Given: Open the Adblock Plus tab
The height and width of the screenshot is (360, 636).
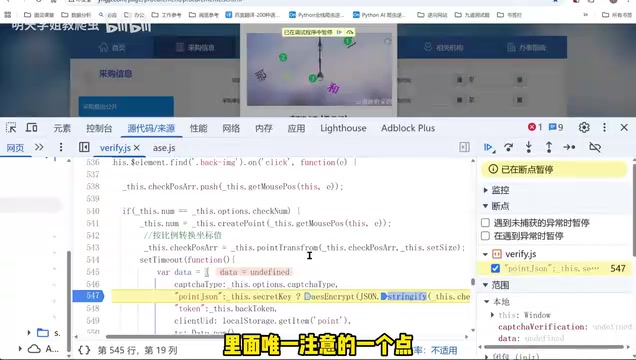Looking at the screenshot, I should (408, 128).
